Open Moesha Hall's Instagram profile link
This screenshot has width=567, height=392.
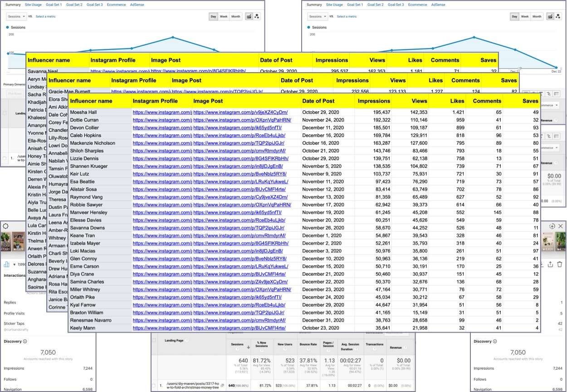click(162, 112)
